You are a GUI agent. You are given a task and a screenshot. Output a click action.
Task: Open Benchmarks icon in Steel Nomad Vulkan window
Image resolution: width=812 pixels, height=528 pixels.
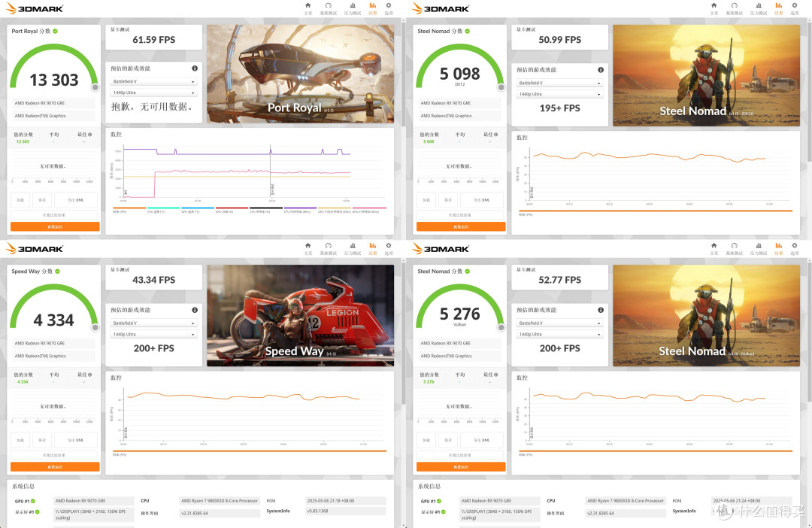[735, 246]
